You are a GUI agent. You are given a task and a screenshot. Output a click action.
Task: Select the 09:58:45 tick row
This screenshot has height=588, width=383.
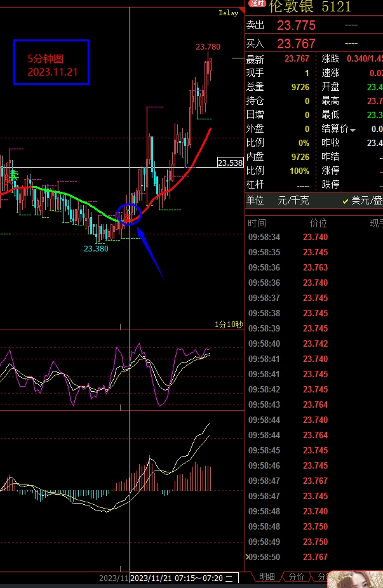(314, 450)
